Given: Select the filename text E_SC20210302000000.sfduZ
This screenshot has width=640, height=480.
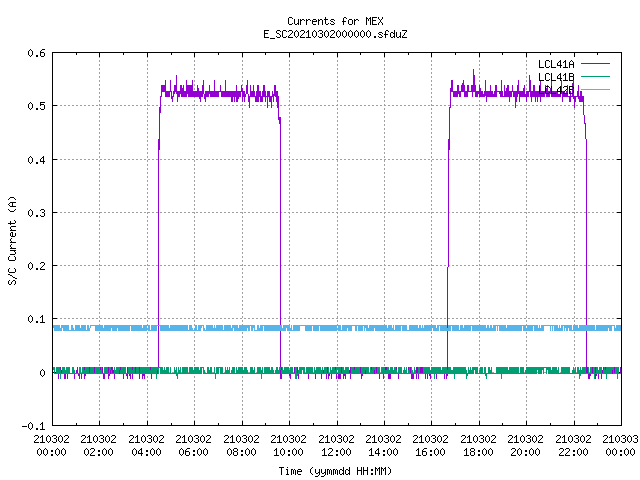Looking at the screenshot, I should pyautogui.click(x=335, y=34).
